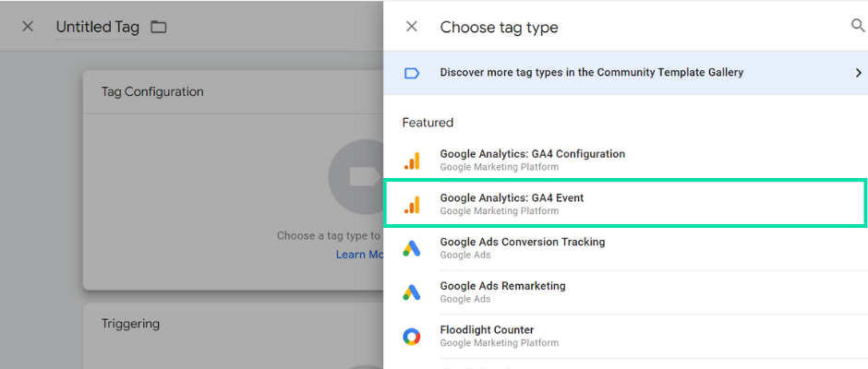
Task: Choose Google Ads Conversion Tracking tag type
Action: coord(522,242)
